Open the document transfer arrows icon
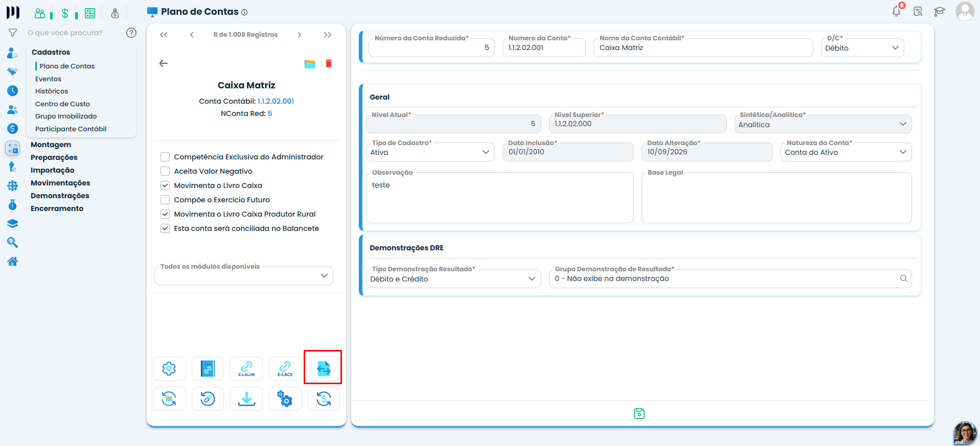The height and width of the screenshot is (446, 980). tap(324, 368)
